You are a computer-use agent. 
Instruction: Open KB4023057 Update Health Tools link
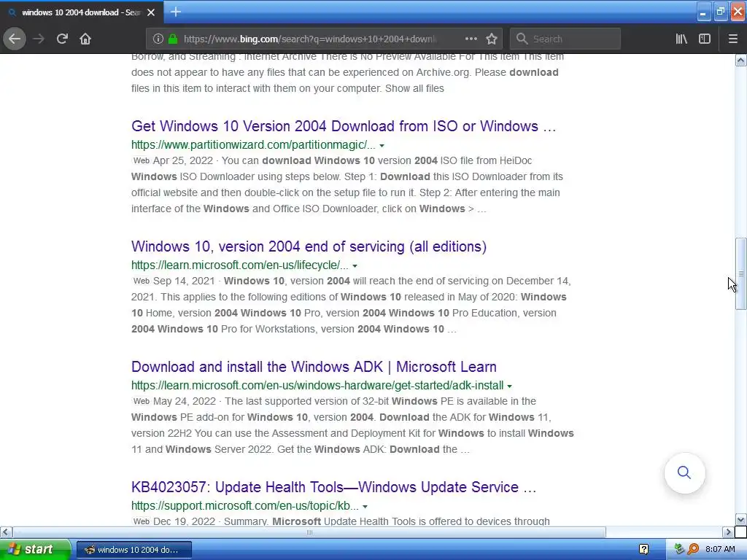coord(334,487)
